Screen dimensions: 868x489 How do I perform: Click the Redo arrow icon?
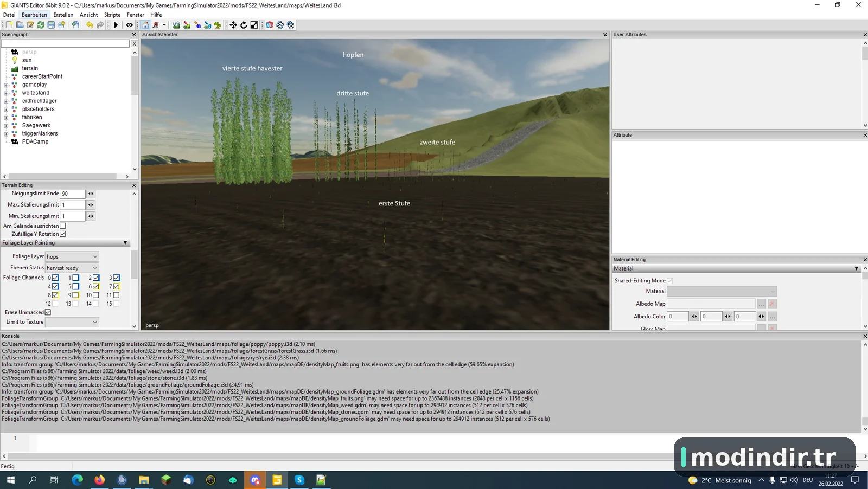tap(100, 25)
